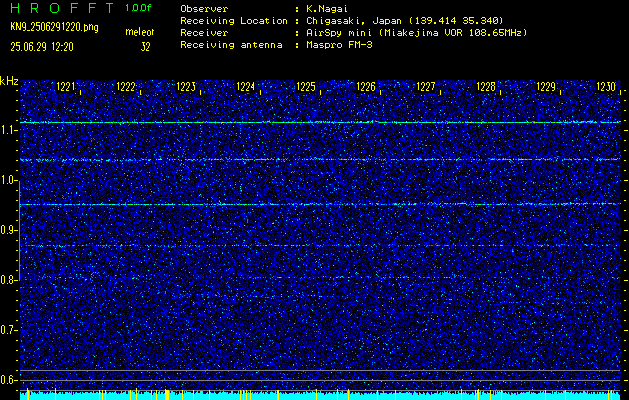
Task: Click the date stamp 25.06.29 12:20
Action: pyautogui.click(x=42, y=47)
